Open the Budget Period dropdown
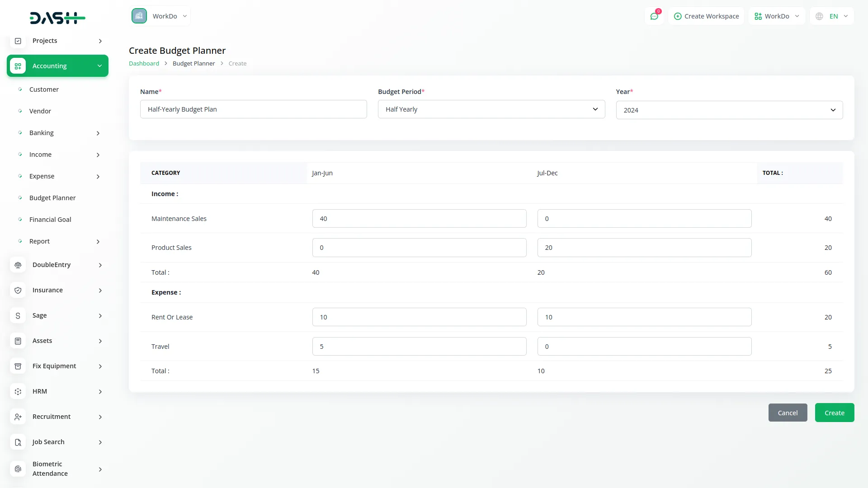This screenshot has height=488, width=868. point(491,109)
